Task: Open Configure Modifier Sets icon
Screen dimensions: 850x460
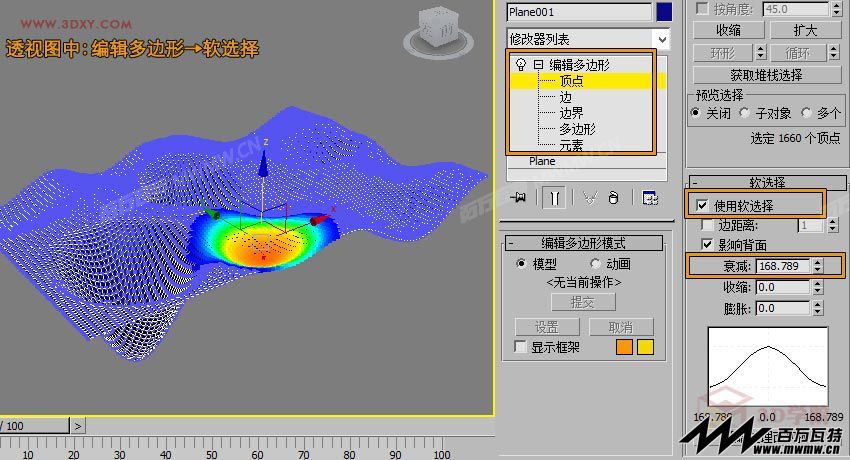Action: (650, 198)
